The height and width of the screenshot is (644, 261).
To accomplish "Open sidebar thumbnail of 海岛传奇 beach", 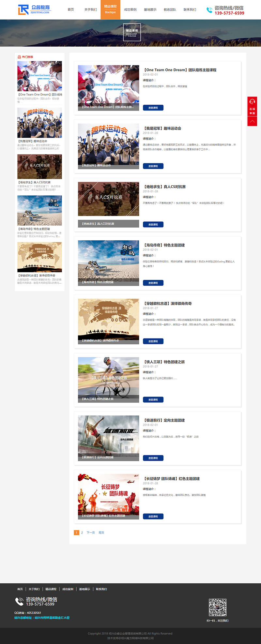I will 39,210.
